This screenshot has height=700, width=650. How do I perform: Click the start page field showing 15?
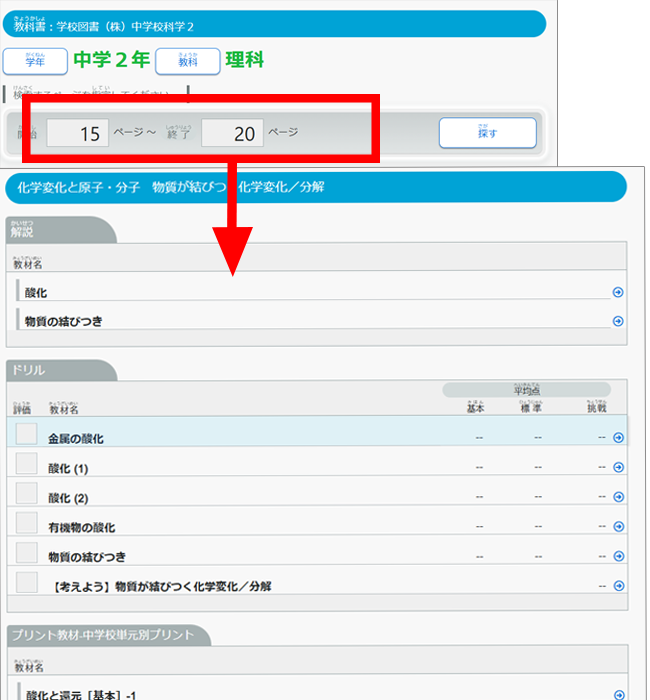78,133
